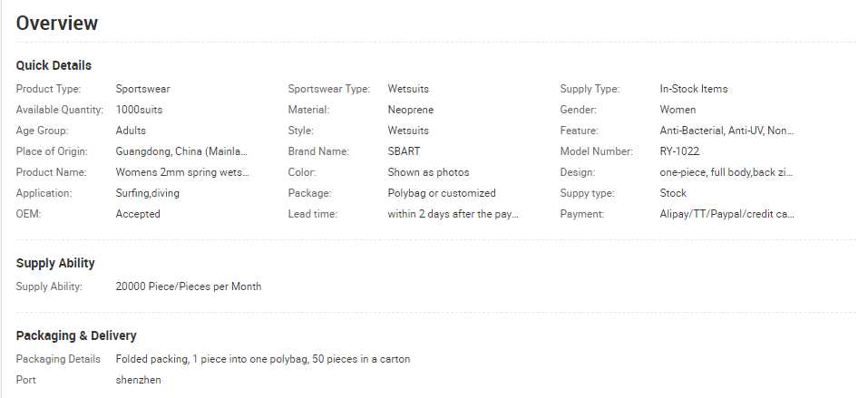
Task: Click the shenzhen port value
Action: (x=139, y=380)
